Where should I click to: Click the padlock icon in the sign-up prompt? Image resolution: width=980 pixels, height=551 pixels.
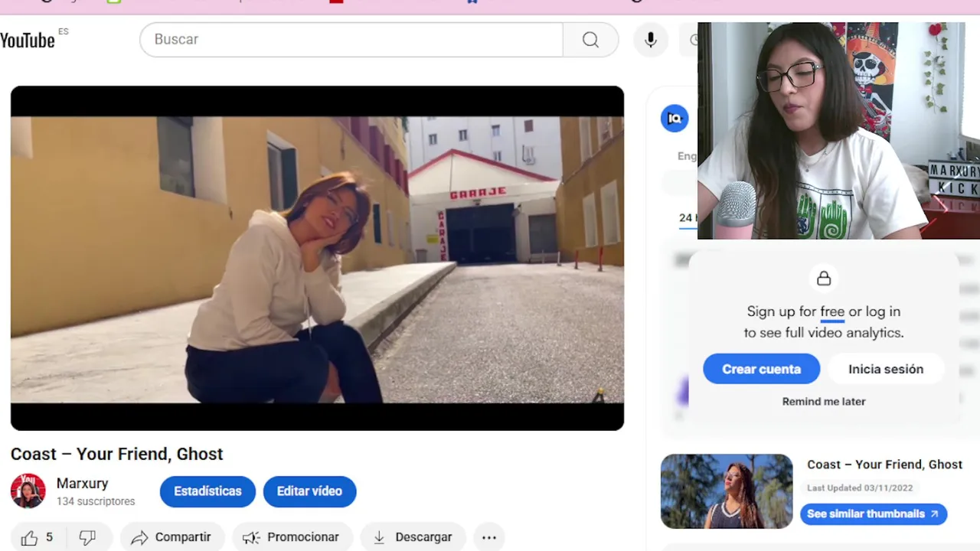coord(824,278)
